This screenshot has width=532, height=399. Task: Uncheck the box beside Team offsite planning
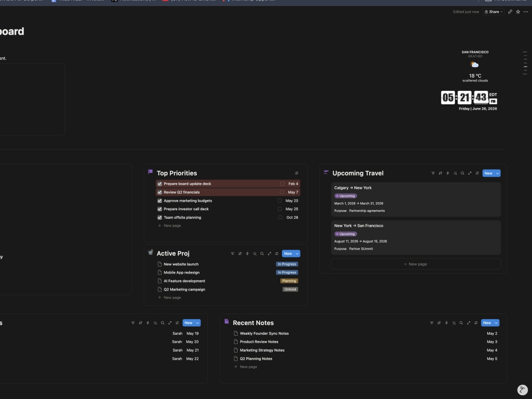pos(160,218)
